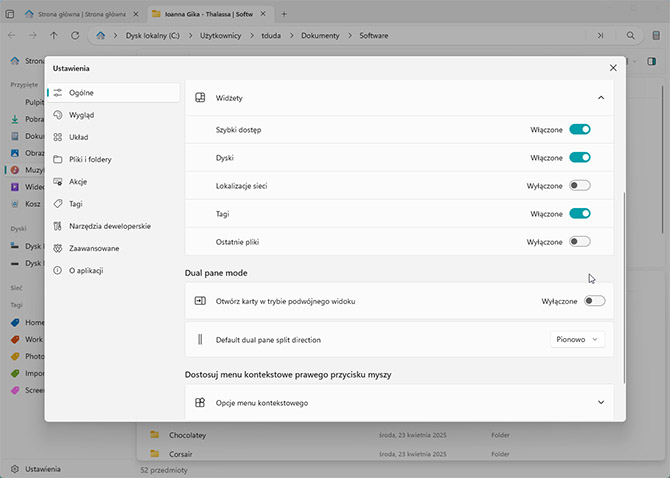
Task: Enable Otwórz karty w trybie podwójnego widoku
Action: tap(594, 301)
